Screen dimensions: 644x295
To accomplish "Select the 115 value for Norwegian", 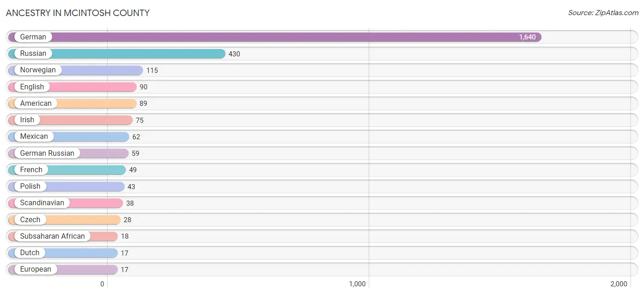I will 152,71.
